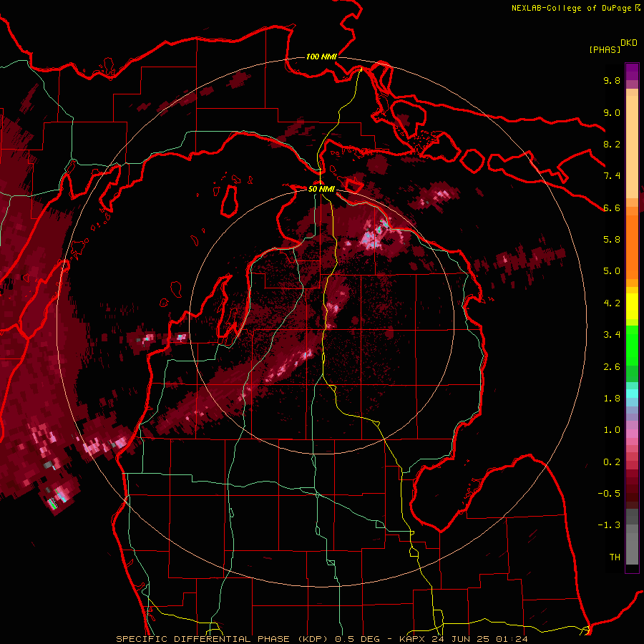
Task: Click the 1.8 scale value
Action: (612, 399)
